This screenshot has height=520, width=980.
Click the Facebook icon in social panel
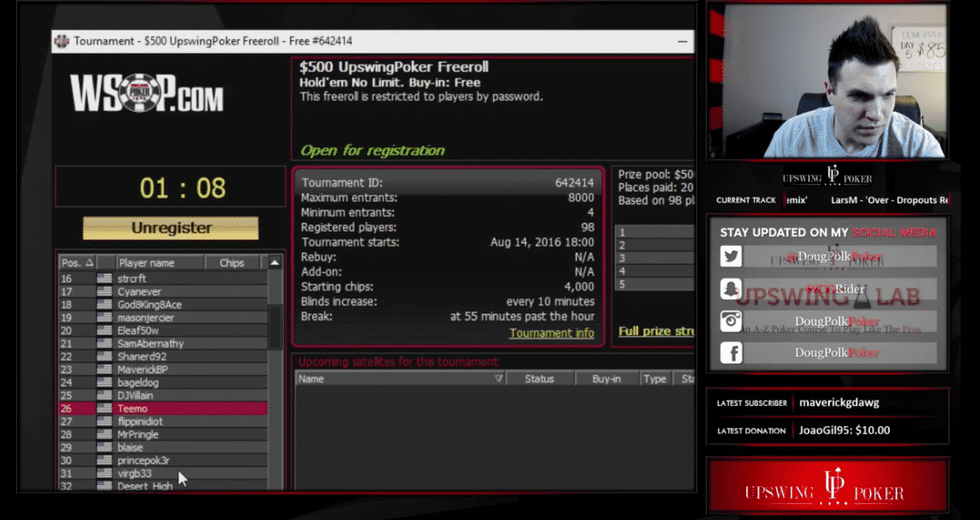point(731,353)
